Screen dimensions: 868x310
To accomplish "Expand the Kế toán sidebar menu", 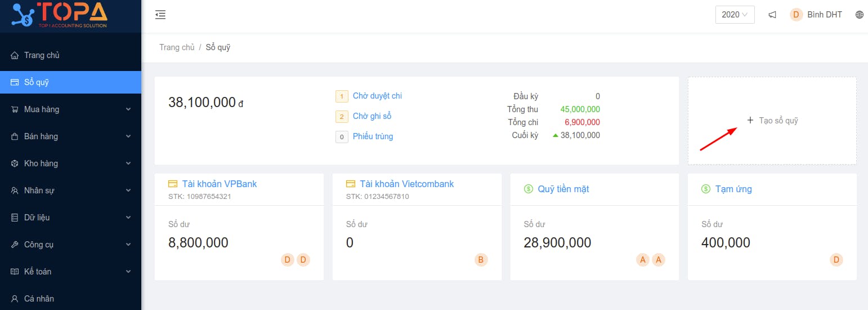I will click(x=70, y=272).
